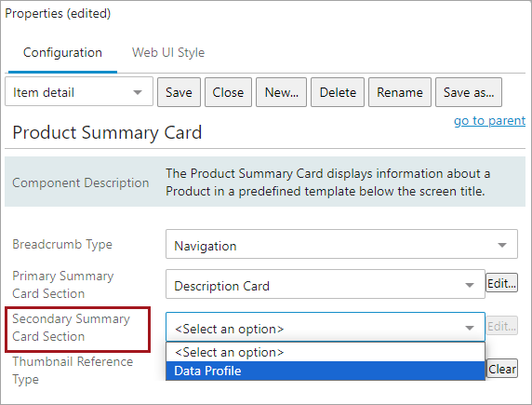
Task: Click the Close button in toolbar
Action: [228, 92]
